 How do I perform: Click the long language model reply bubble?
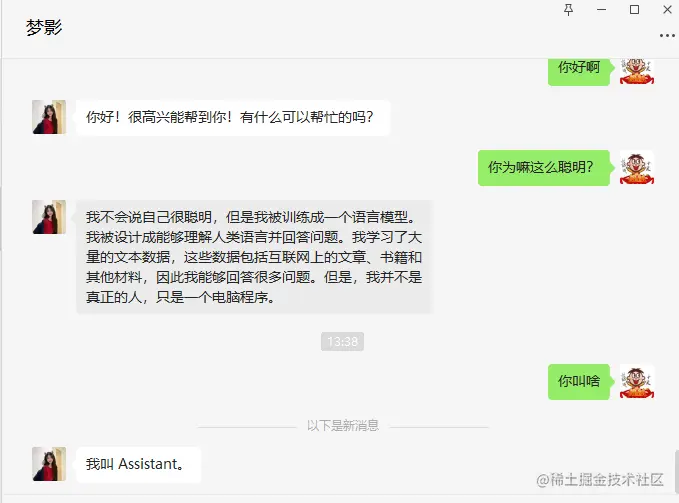tap(254, 257)
